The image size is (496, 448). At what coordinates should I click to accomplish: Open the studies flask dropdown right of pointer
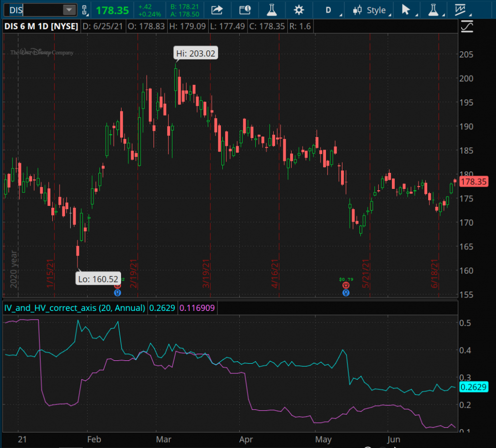tap(434, 10)
